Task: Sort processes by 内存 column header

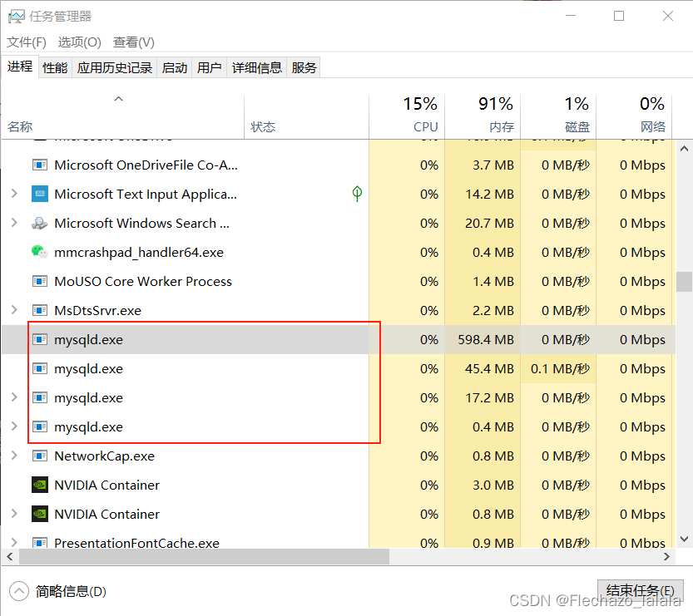Action: [483, 117]
